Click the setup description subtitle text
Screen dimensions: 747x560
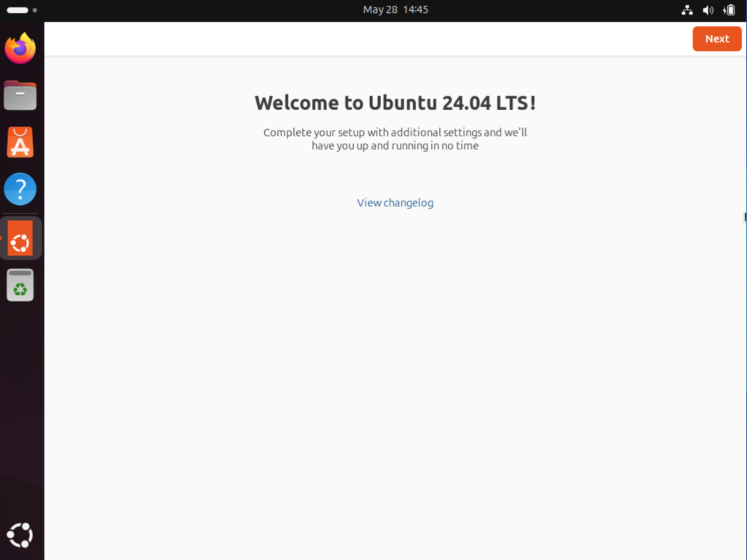(395, 139)
